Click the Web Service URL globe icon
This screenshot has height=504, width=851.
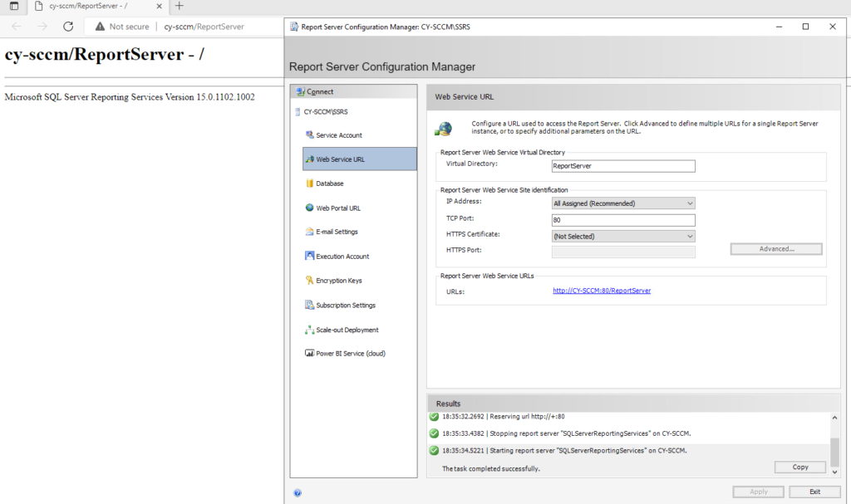click(x=309, y=159)
